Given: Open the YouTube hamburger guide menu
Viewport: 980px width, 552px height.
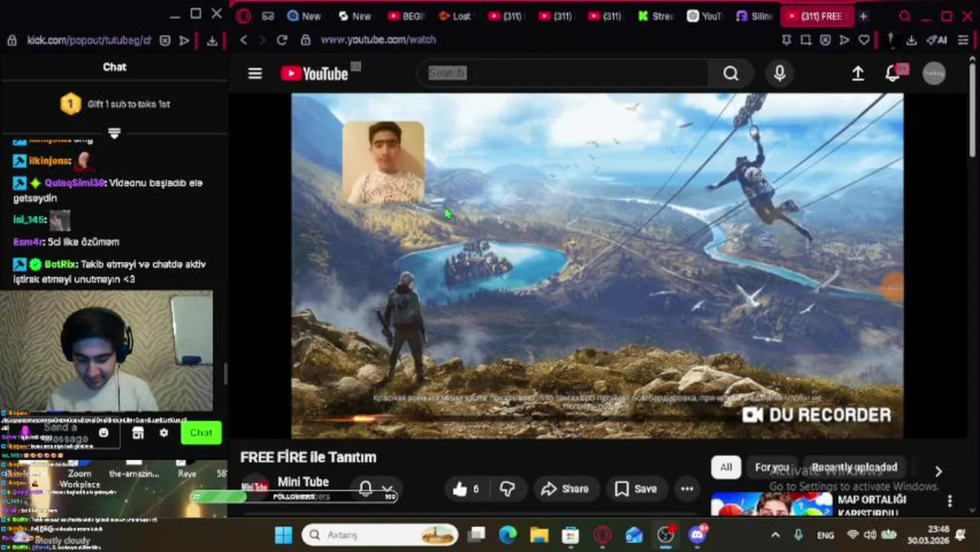Looking at the screenshot, I should coord(255,73).
